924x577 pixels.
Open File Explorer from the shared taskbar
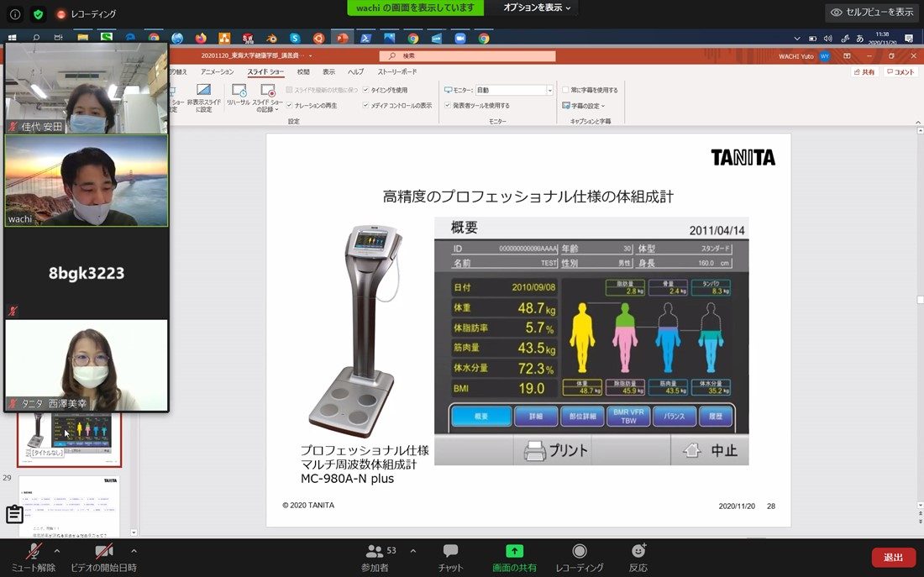[x=83, y=39]
